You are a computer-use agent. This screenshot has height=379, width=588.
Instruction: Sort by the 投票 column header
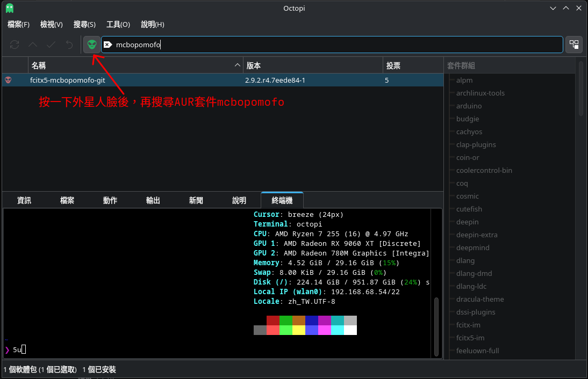coord(413,65)
